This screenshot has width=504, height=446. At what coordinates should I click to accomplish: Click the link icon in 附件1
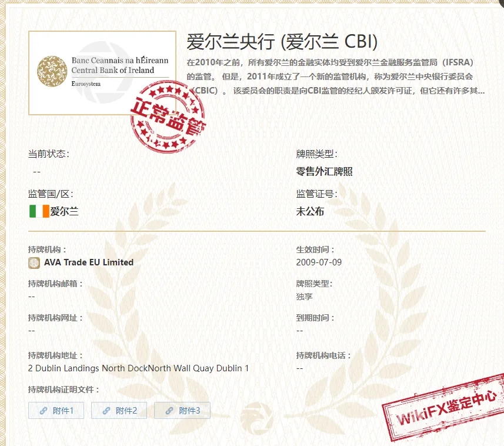(44, 411)
